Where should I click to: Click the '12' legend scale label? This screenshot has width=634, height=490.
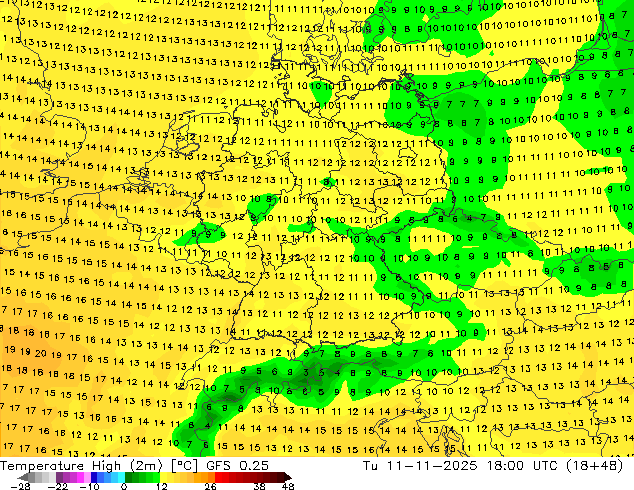[162, 486]
